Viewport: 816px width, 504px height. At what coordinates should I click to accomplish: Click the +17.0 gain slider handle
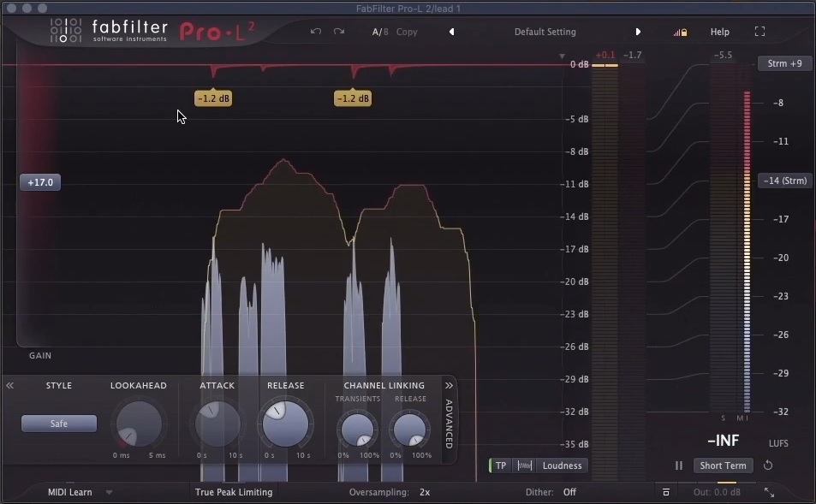pos(40,182)
